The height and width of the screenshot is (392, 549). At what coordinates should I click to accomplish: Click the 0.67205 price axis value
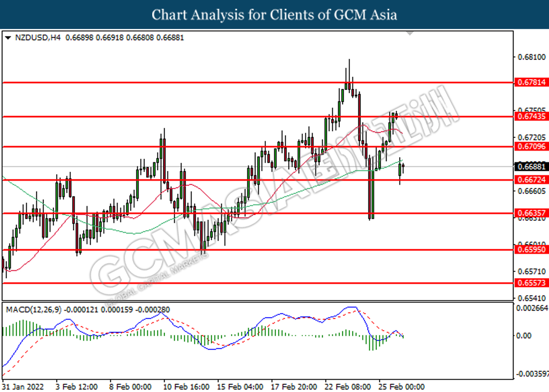531,138
